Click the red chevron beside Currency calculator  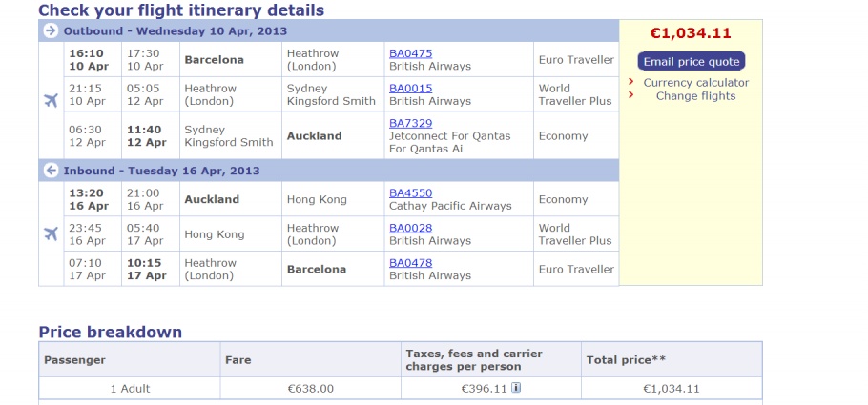tap(631, 82)
